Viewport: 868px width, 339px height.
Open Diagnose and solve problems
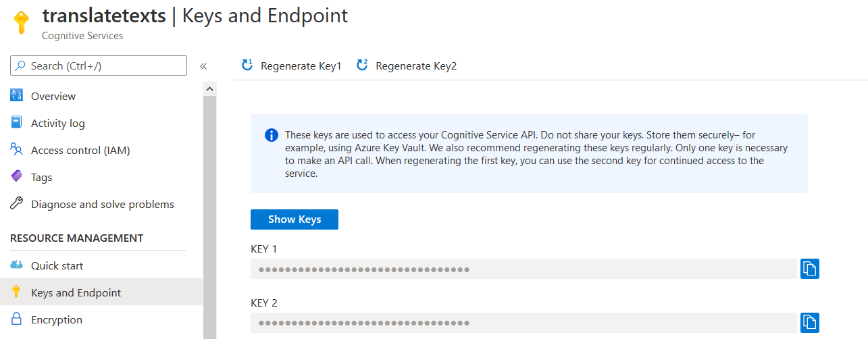pyautogui.click(x=102, y=204)
